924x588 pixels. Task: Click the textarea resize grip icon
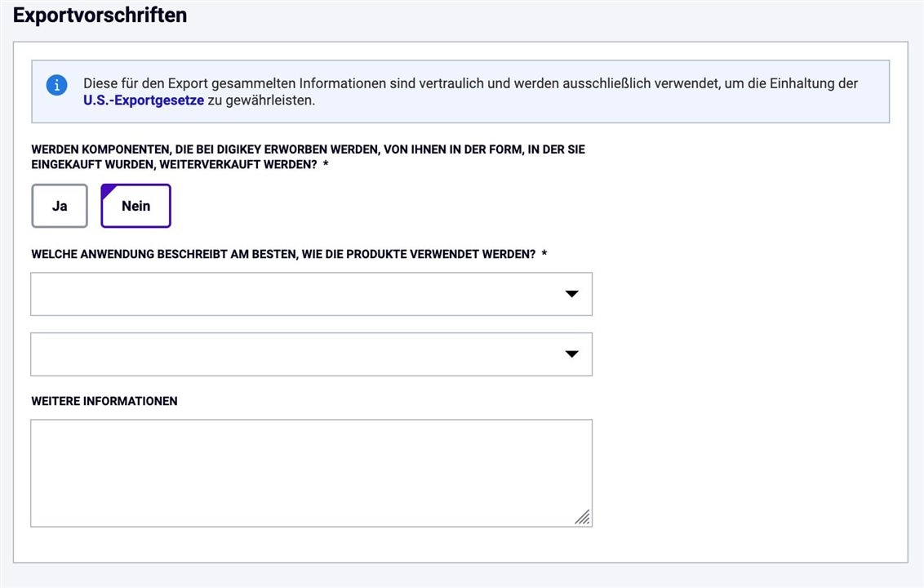(x=583, y=517)
